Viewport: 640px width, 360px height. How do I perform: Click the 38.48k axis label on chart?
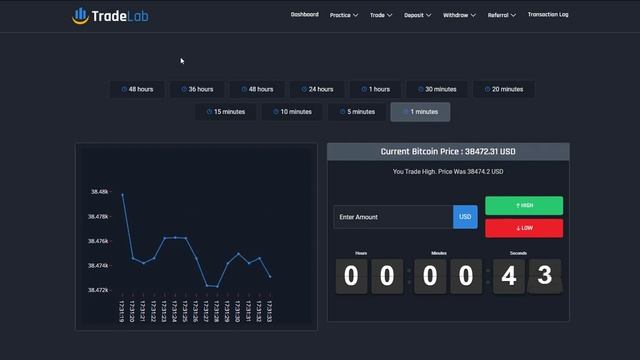coord(100,192)
